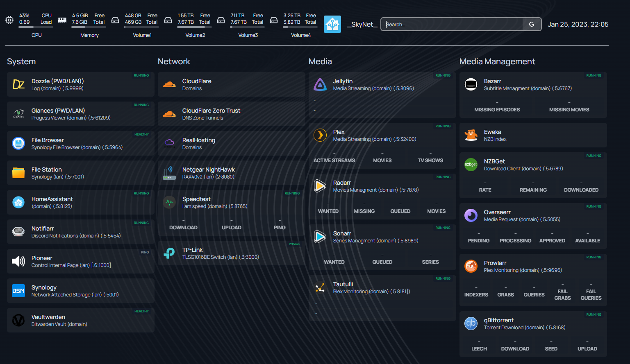
Task: Click the Notifiarr icon
Action: (x=18, y=232)
